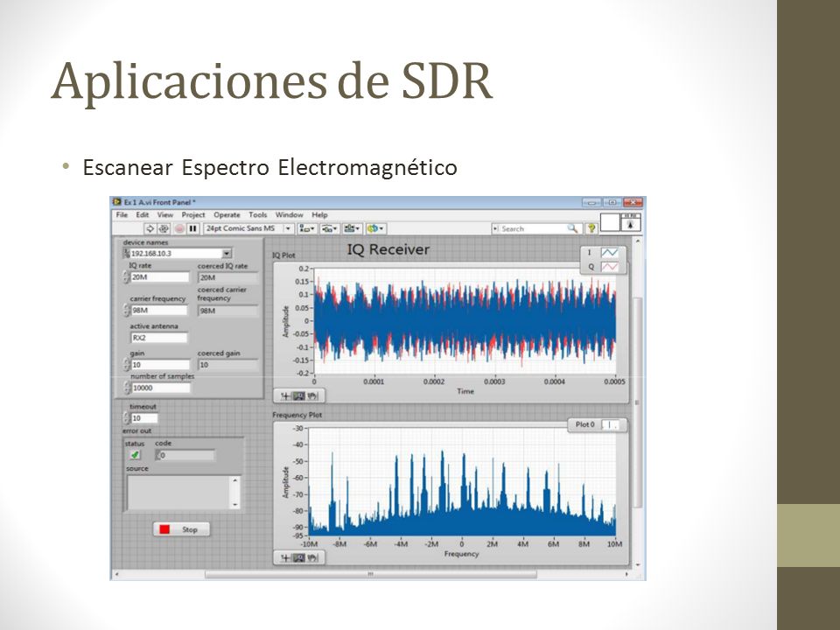Click the Run Continuously toolbar icon
The height and width of the screenshot is (630, 840).
tap(164, 228)
